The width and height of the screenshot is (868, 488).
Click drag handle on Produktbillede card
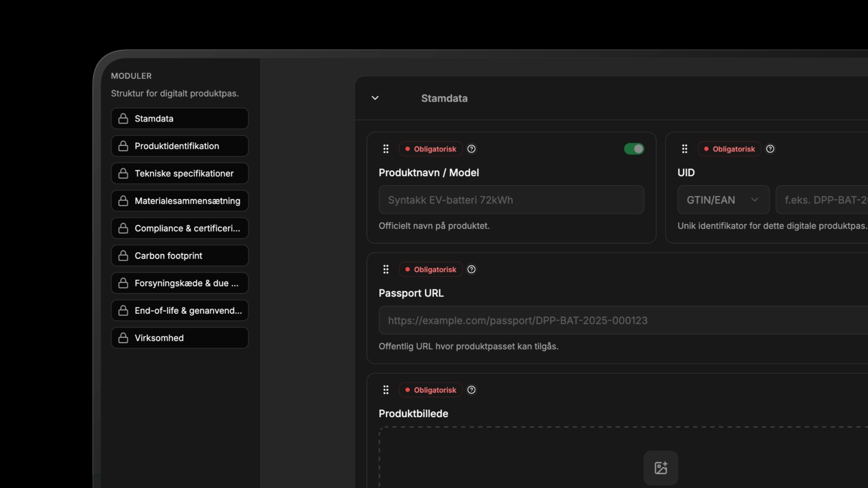[x=386, y=390]
